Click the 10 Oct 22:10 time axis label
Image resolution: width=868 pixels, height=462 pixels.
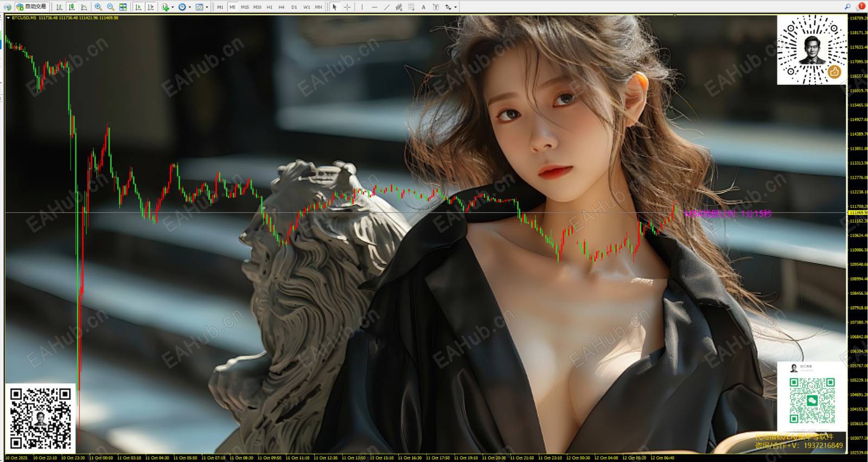[45, 458]
